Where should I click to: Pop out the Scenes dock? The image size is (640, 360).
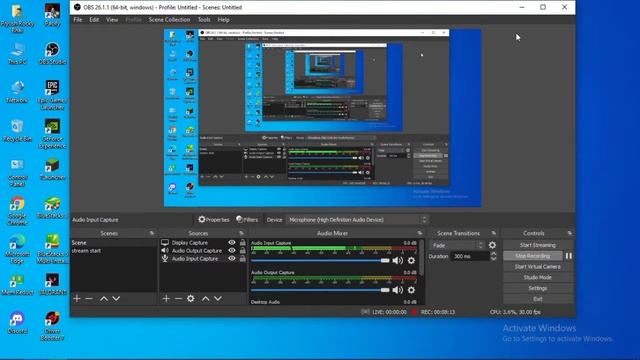152,233
